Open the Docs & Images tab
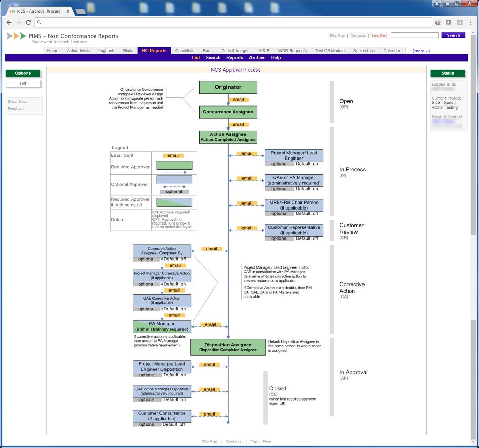479x448 pixels. pos(235,51)
